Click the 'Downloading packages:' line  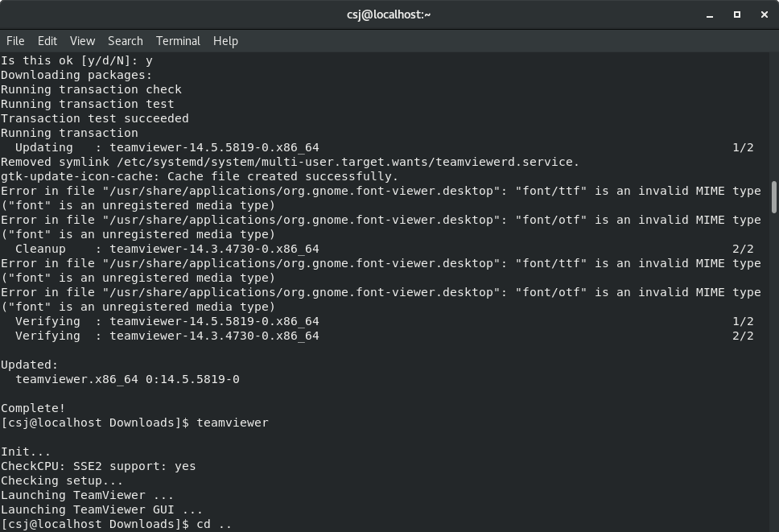click(76, 75)
